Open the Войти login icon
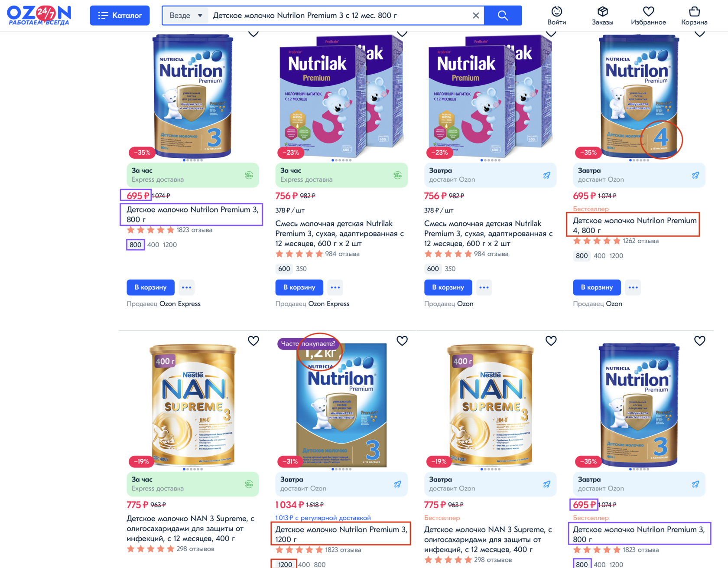Viewport: 728px width, 568px height. click(556, 16)
